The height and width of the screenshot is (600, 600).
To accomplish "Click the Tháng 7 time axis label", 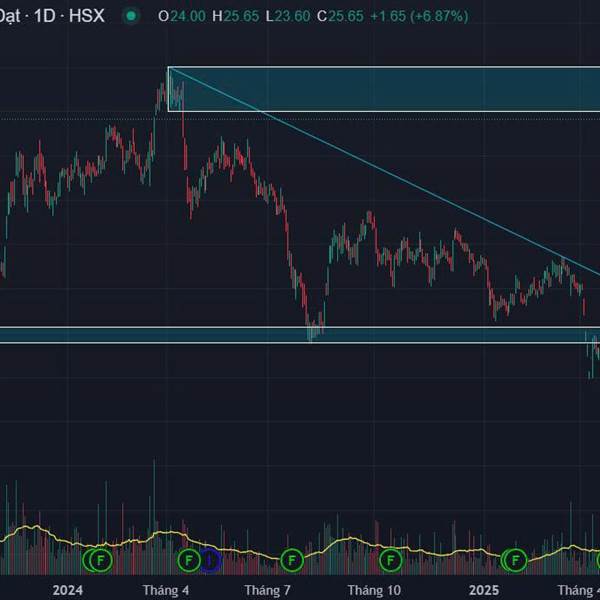I will point(267,590).
